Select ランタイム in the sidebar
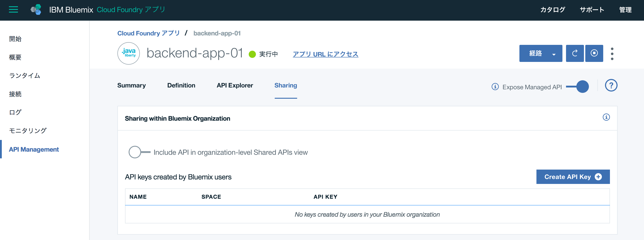644x240 pixels. pyautogui.click(x=24, y=76)
